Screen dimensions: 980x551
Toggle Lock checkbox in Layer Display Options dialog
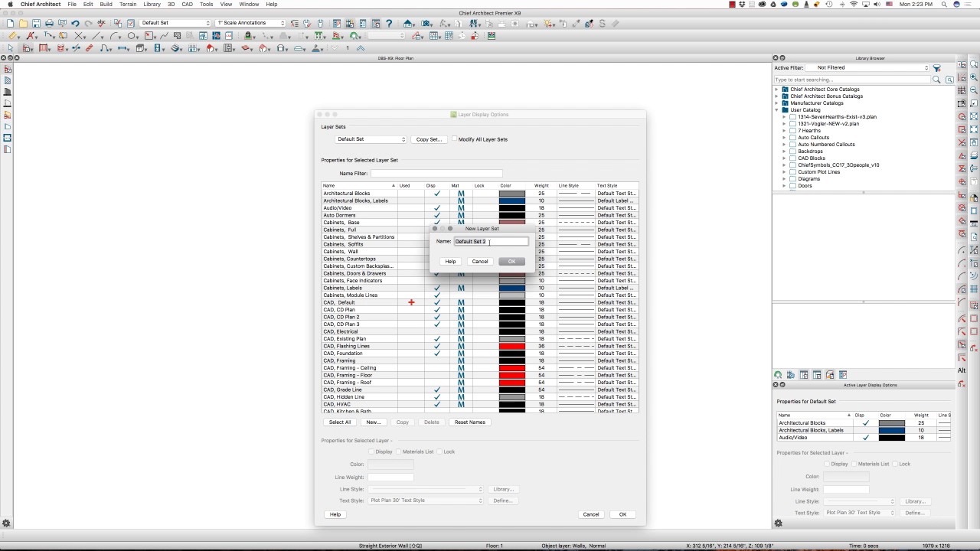coord(439,452)
